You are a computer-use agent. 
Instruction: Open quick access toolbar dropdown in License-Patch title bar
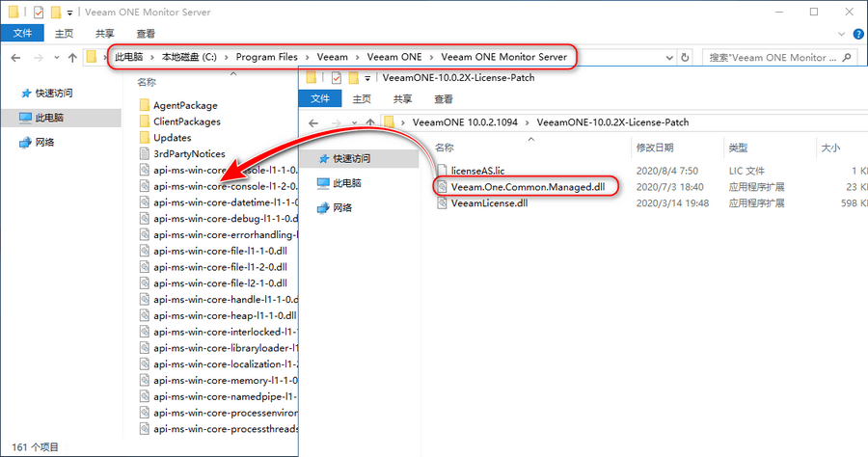click(x=367, y=78)
